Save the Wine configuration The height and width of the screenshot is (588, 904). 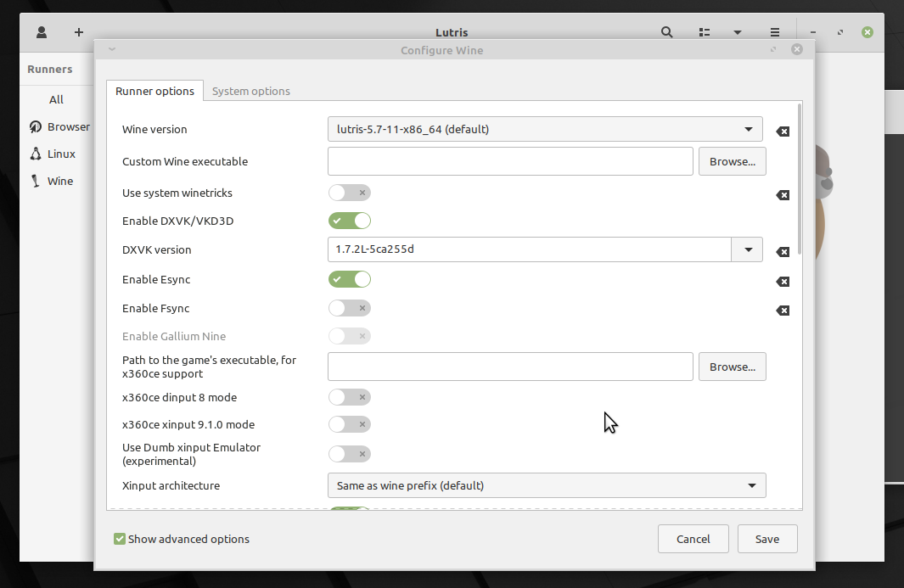(x=767, y=539)
